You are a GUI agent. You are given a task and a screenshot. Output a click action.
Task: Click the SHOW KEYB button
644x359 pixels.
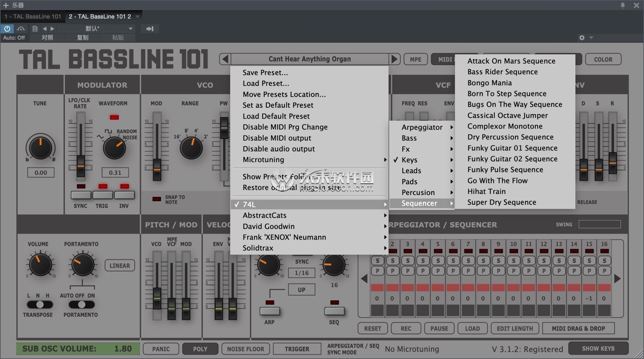pyautogui.click(x=598, y=348)
